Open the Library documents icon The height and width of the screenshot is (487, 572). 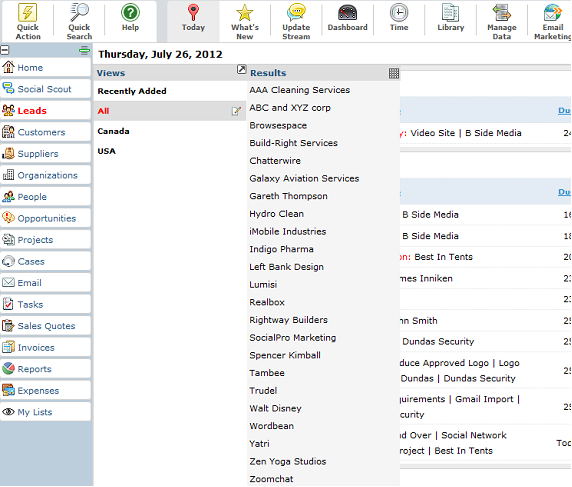click(451, 12)
